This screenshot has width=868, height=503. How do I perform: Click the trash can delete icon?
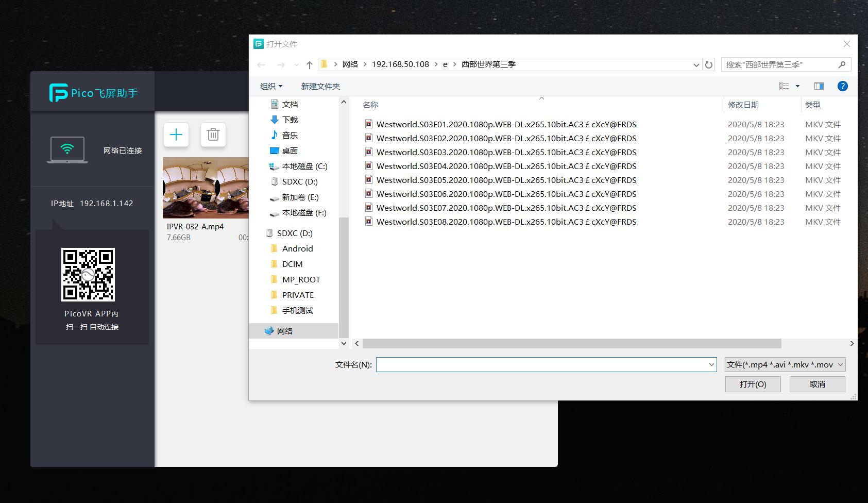pyautogui.click(x=213, y=135)
